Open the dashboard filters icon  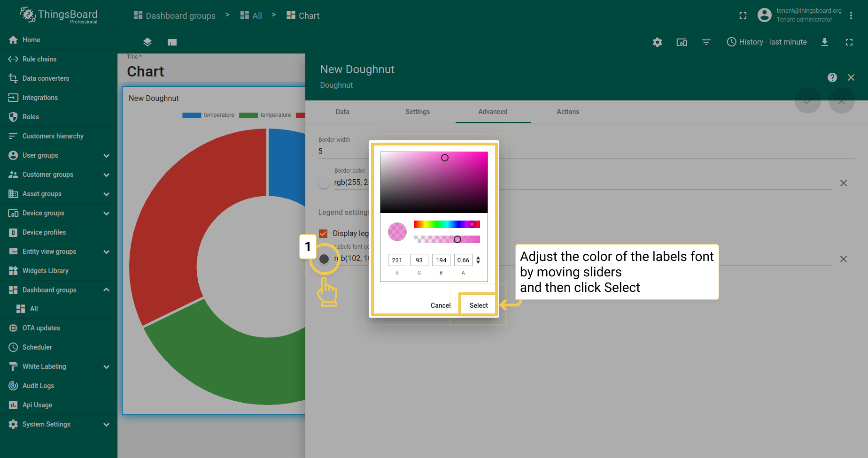(x=706, y=42)
